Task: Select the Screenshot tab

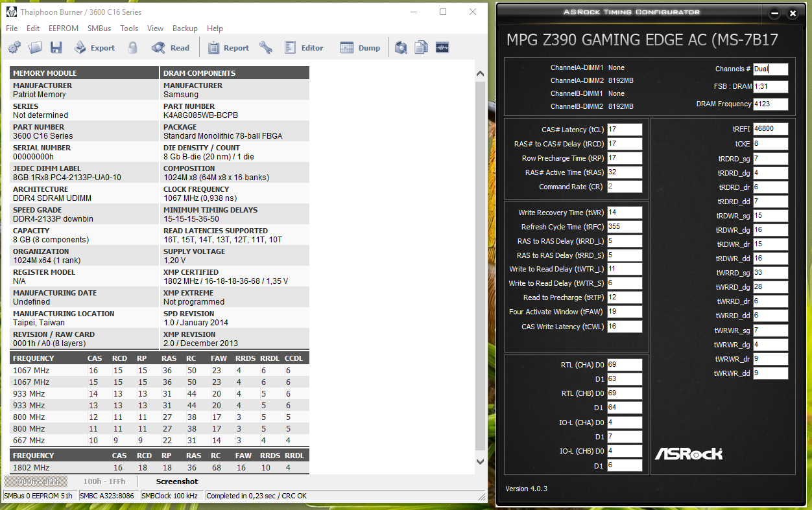Action: [x=177, y=481]
